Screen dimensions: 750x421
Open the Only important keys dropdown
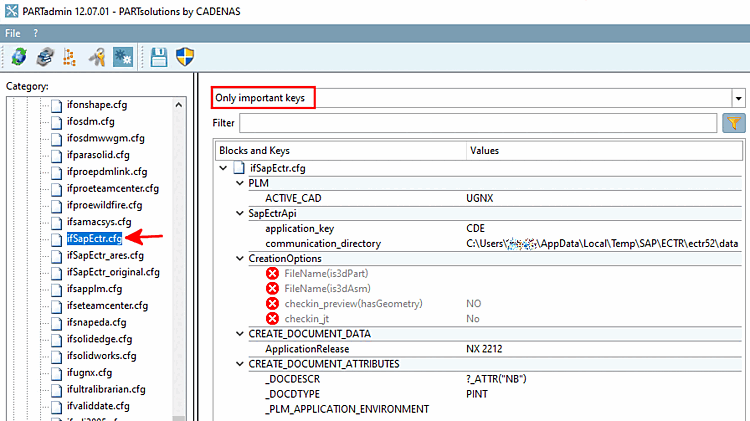(x=478, y=98)
